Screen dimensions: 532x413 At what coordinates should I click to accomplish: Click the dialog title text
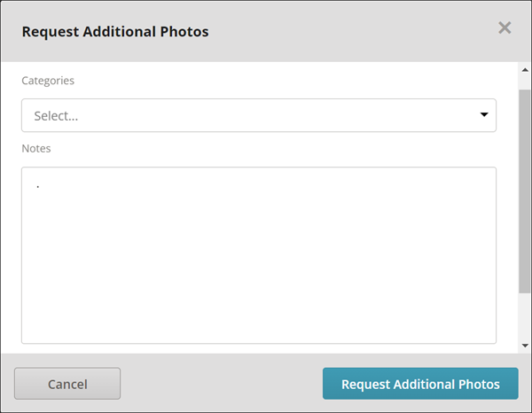115,32
